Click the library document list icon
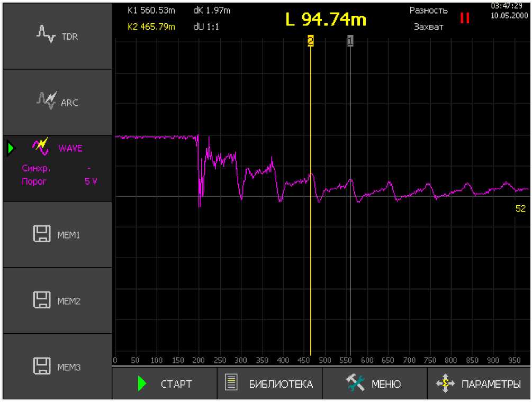Image resolution: width=532 pixels, height=402 pixels. (x=231, y=382)
